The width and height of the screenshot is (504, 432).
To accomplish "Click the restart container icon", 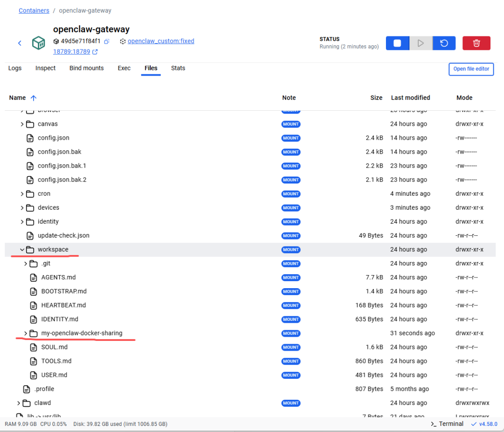I will coord(444,43).
